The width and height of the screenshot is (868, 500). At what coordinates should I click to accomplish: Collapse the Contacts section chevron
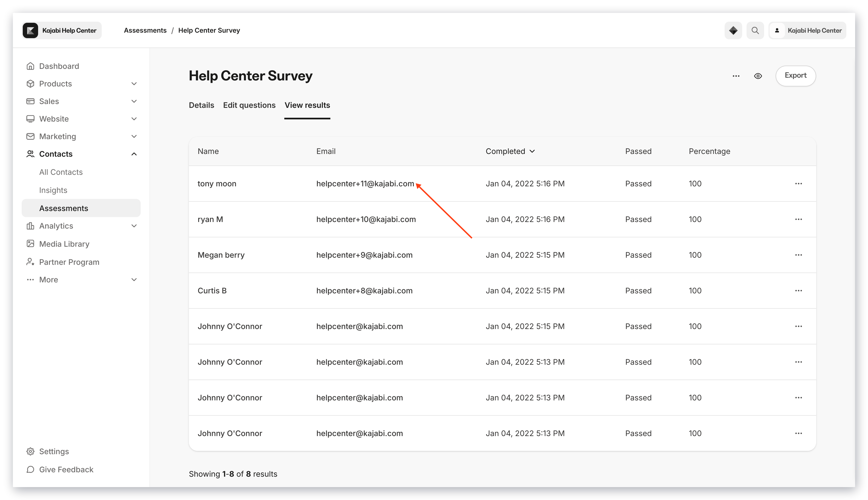(134, 154)
